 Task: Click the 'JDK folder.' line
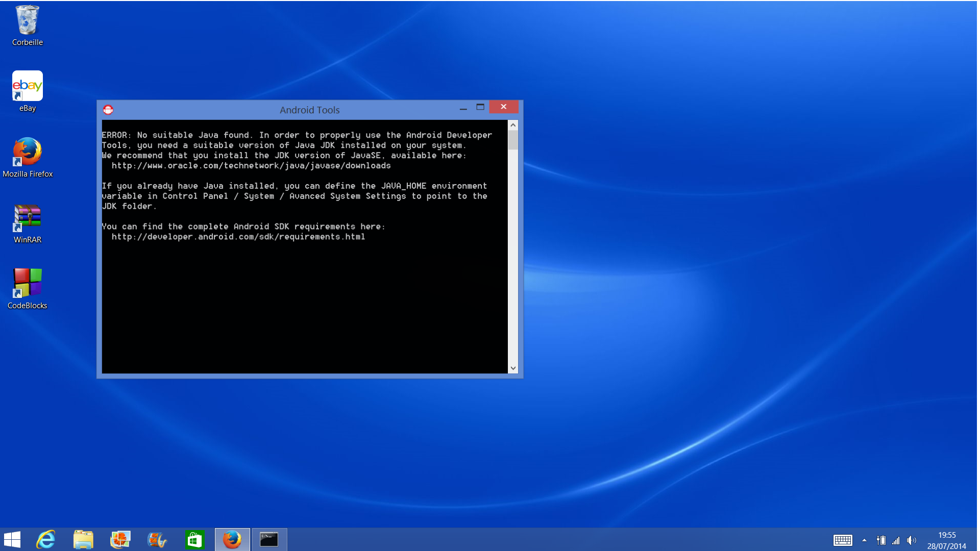click(129, 206)
